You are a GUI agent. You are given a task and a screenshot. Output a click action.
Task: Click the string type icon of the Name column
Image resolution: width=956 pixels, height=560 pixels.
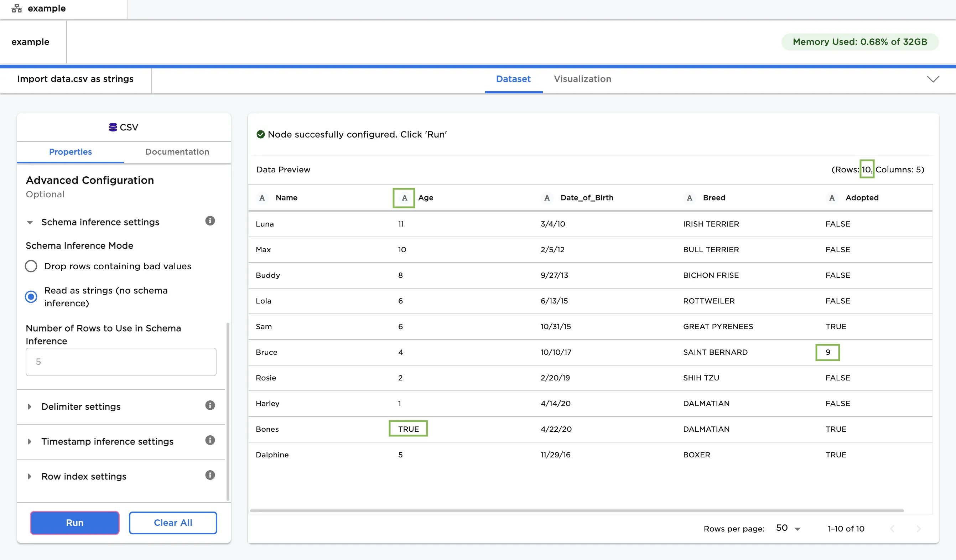pyautogui.click(x=262, y=198)
